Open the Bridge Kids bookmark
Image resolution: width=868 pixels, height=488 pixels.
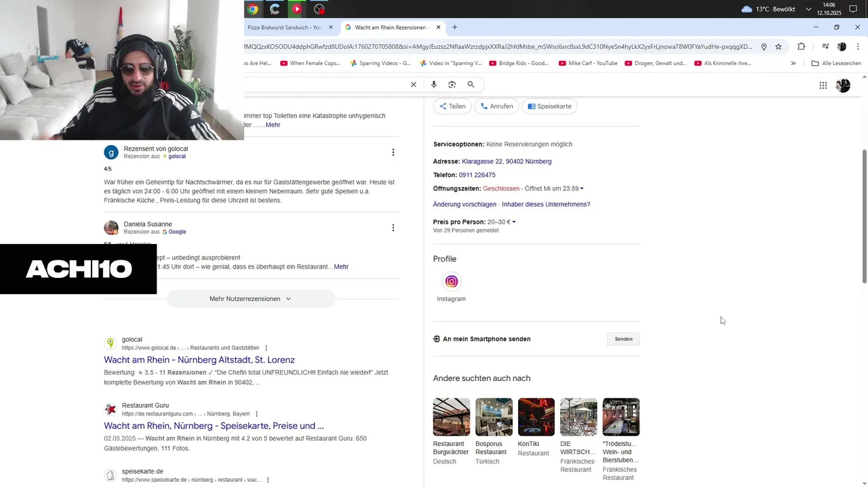(518, 63)
